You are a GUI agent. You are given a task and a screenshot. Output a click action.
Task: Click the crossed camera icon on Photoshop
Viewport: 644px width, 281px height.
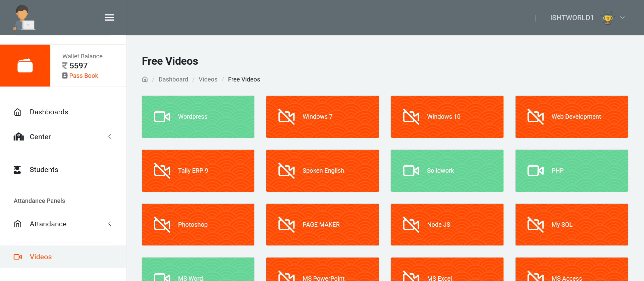pyautogui.click(x=162, y=225)
